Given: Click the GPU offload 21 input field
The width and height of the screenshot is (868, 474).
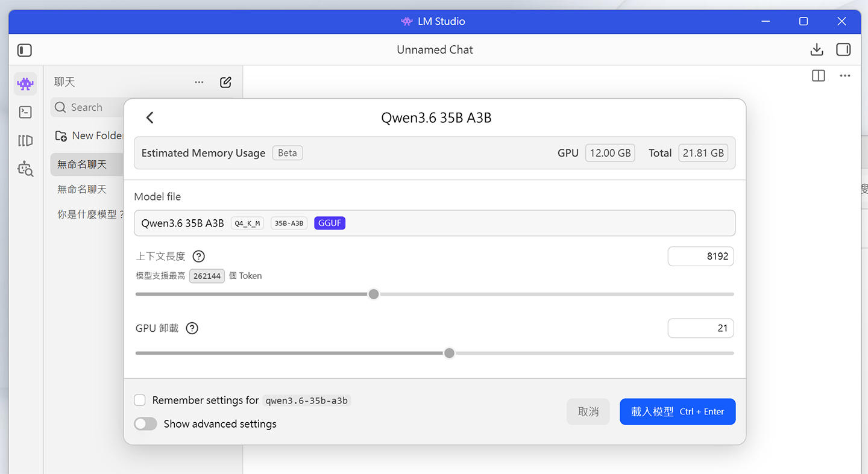Looking at the screenshot, I should 700,328.
